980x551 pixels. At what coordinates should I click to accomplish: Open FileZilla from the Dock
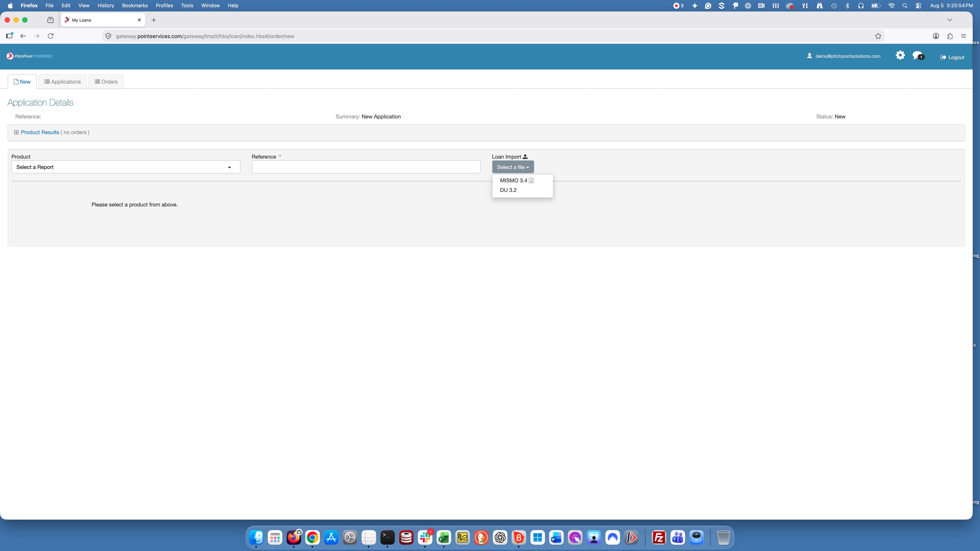tap(659, 538)
